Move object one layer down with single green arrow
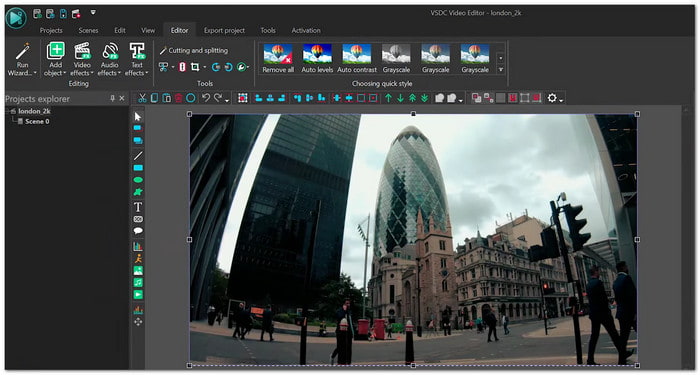The width and height of the screenshot is (700, 375). click(400, 98)
